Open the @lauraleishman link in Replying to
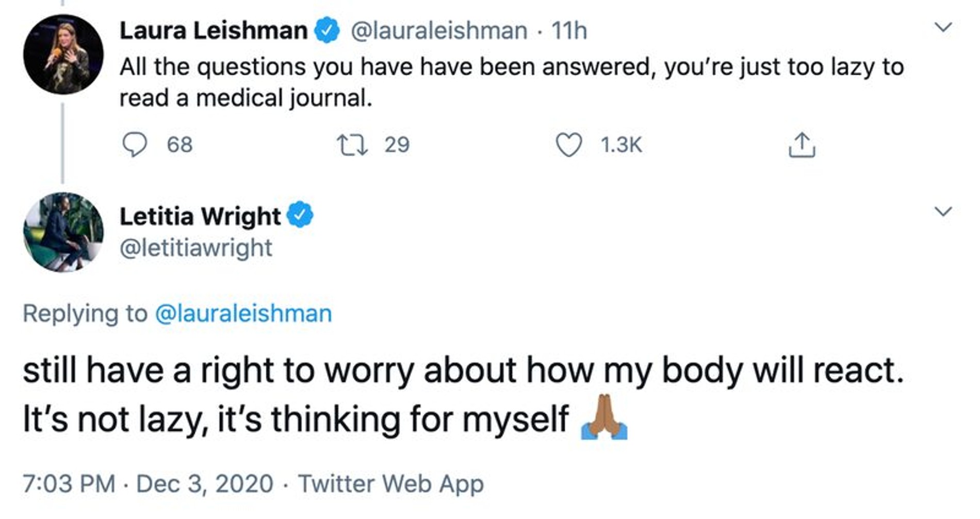The height and width of the screenshot is (519, 980). (243, 313)
